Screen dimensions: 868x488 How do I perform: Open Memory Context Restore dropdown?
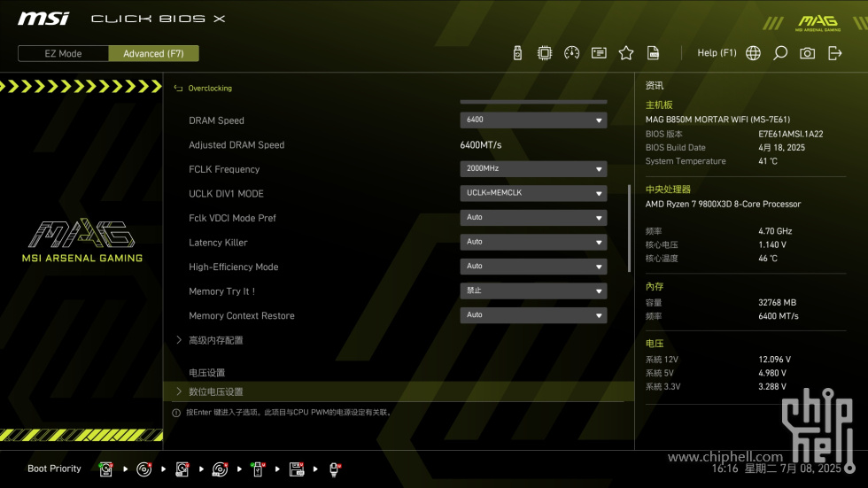coord(533,314)
